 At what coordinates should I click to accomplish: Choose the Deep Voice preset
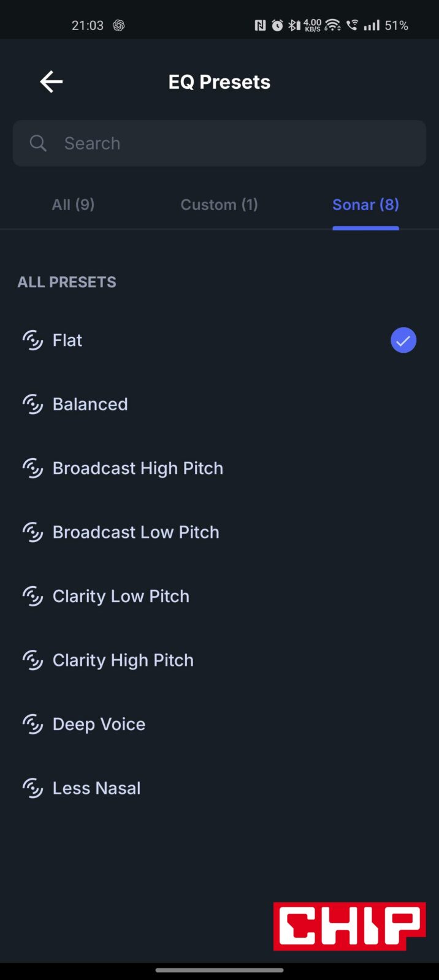click(99, 724)
